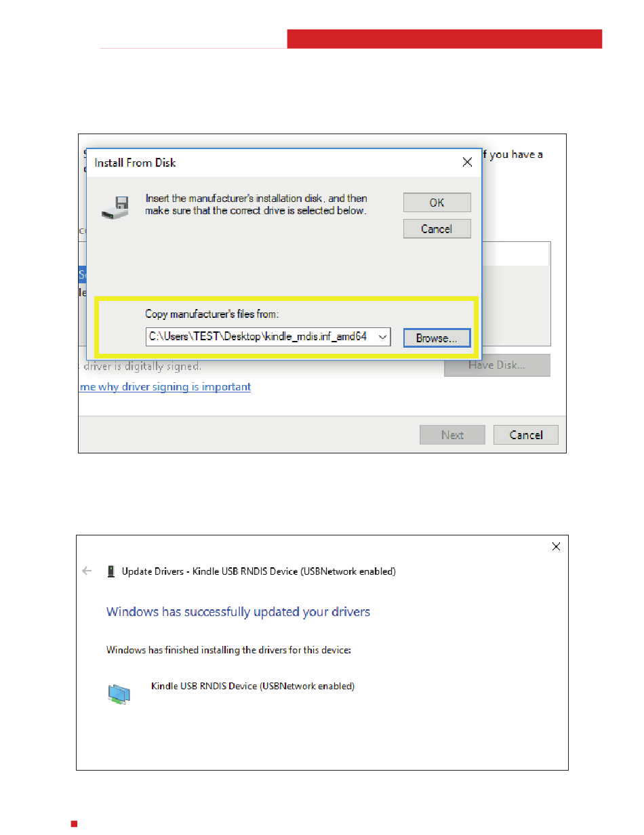Click Cancel below the OK button
Viewport: 644px width, 835px height.
[437, 228]
